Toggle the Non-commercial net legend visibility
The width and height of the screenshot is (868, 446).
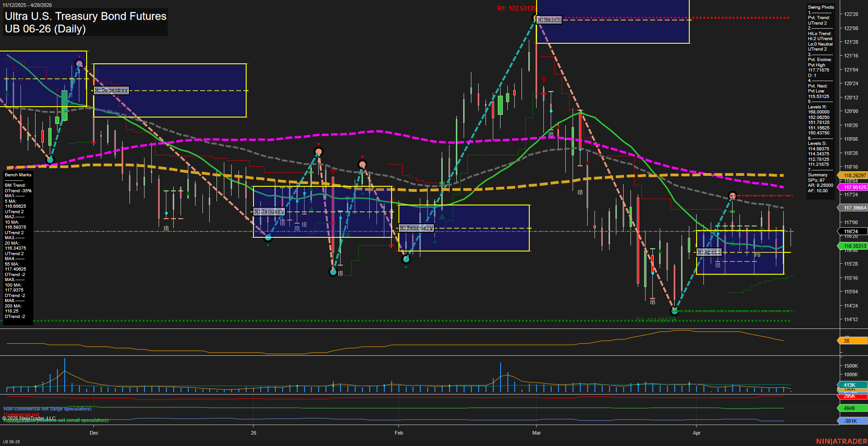48,409
